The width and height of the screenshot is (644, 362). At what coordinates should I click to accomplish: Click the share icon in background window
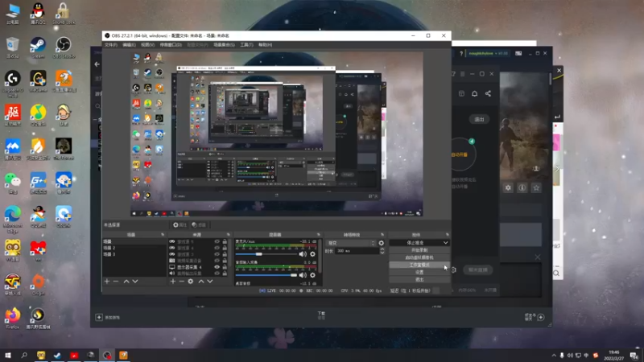coord(488,93)
